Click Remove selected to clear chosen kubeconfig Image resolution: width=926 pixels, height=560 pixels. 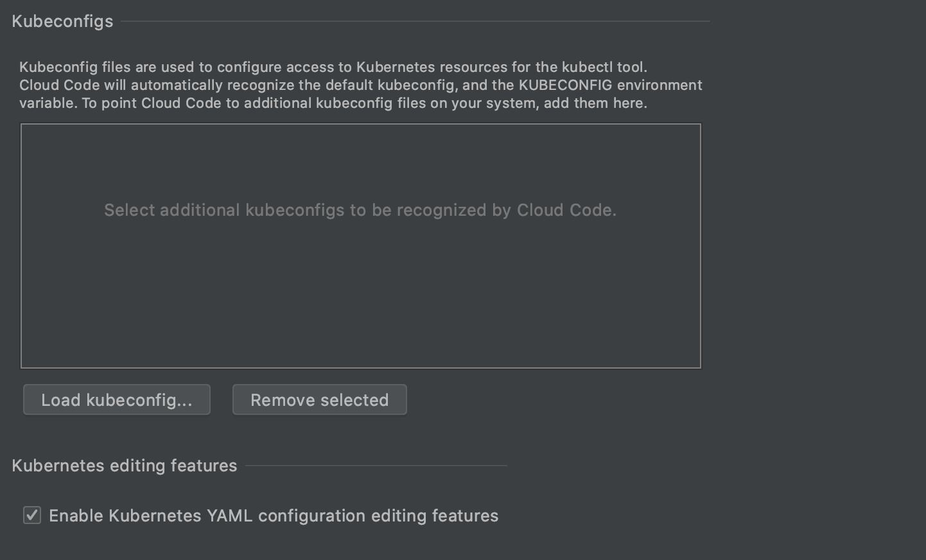click(x=319, y=399)
